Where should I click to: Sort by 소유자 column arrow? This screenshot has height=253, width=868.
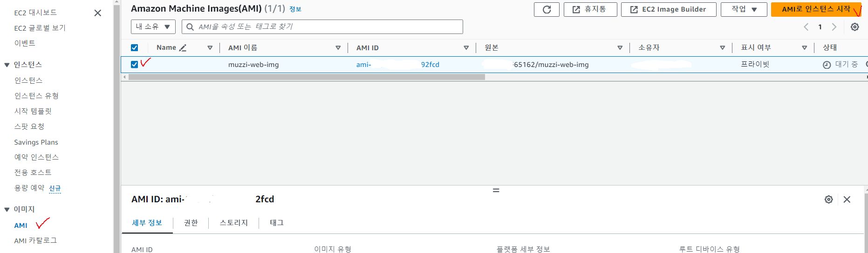[723, 47]
